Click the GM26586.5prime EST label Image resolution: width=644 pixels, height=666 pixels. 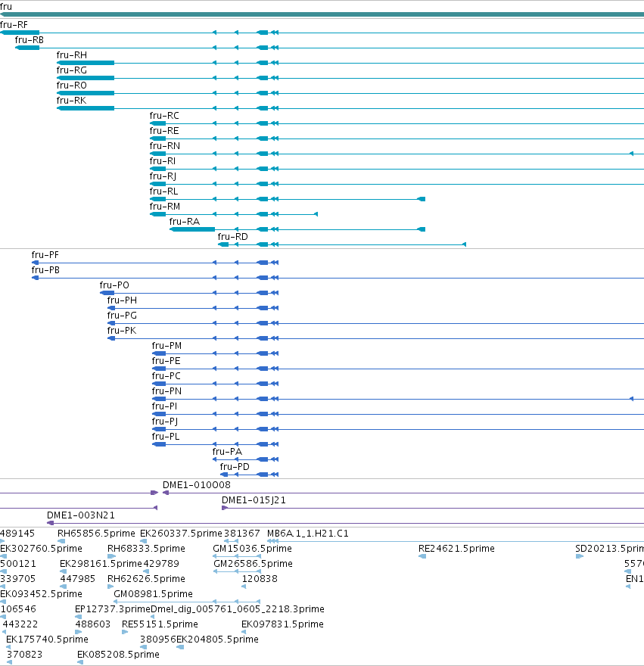254,564
